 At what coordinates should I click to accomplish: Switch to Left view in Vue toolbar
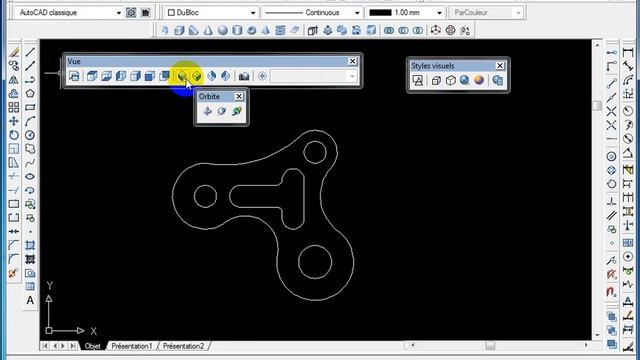(x=121, y=76)
